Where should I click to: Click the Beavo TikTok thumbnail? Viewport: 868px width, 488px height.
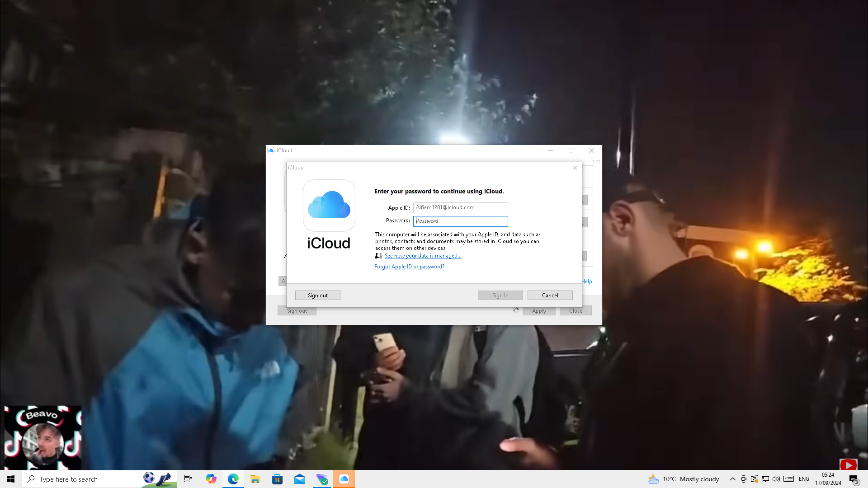click(43, 438)
